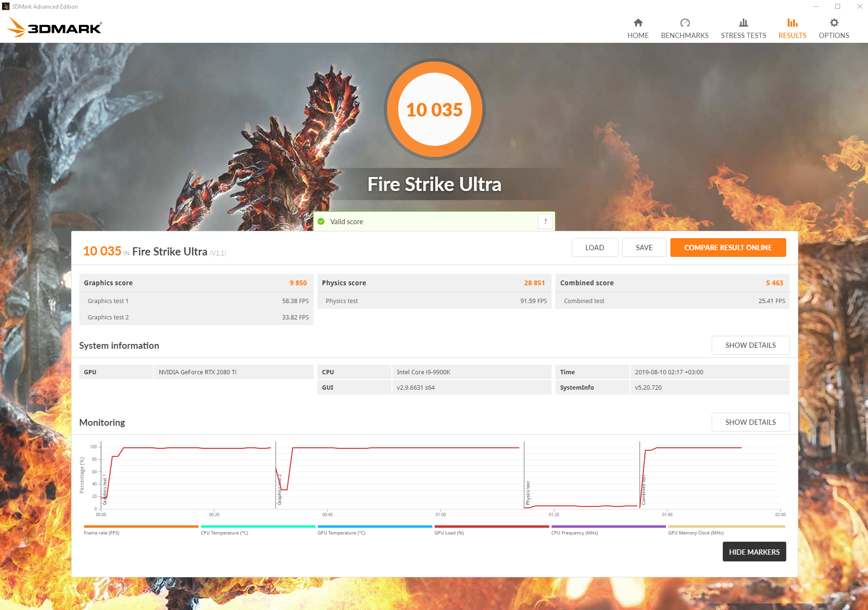Toggle CPU Frequency (MHz) legend series
Screen dimensions: 868x610
[x=608, y=530]
